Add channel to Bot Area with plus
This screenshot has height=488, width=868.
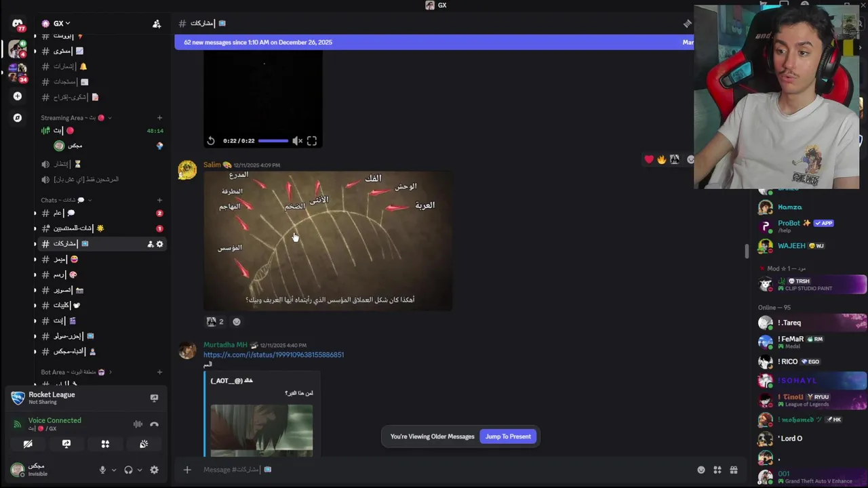pyautogui.click(x=160, y=372)
